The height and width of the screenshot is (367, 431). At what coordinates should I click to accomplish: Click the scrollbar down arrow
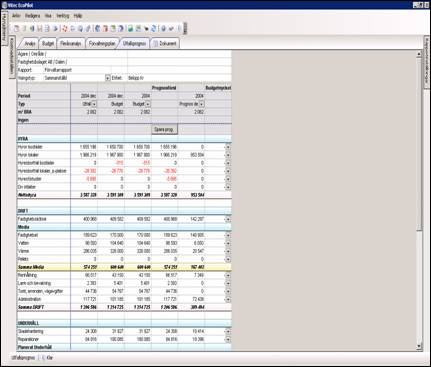[419, 347]
